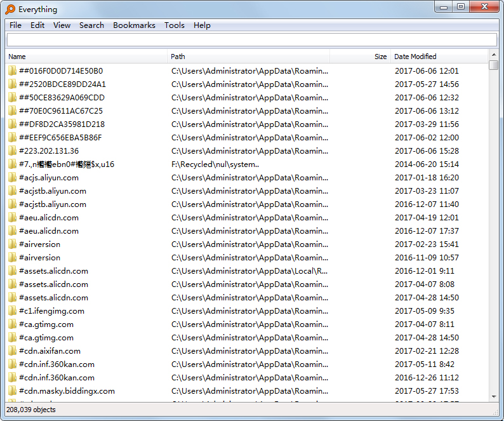
Task: Select the ##2520BDCE89DD24A1 folder name
Action: (62, 84)
